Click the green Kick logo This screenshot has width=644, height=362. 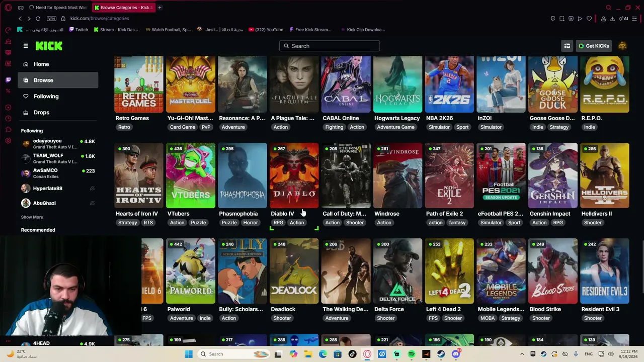click(x=49, y=46)
